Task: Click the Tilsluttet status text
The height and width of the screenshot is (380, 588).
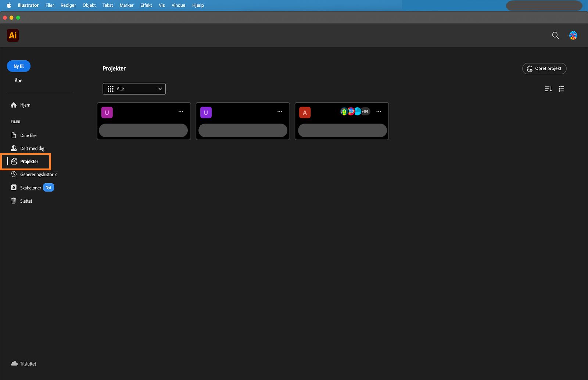Action: 28,364
